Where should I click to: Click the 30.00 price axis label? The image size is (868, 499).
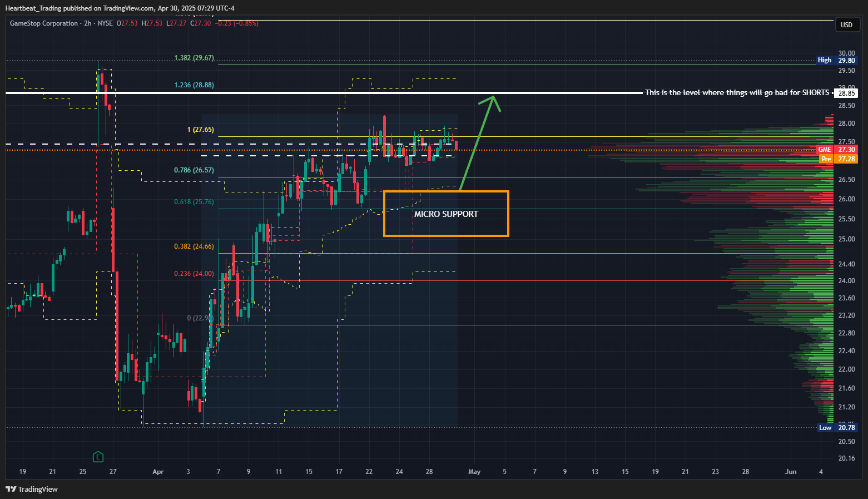coord(847,53)
